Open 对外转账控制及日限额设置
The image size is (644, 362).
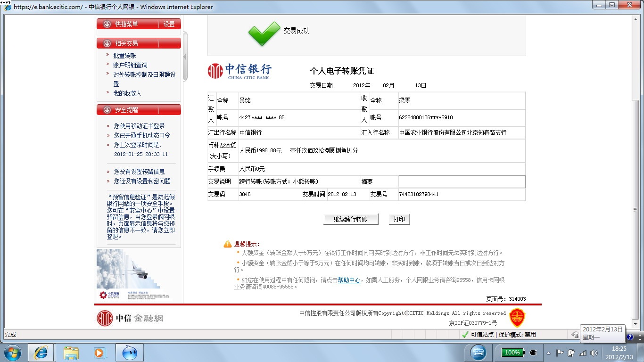click(x=144, y=74)
